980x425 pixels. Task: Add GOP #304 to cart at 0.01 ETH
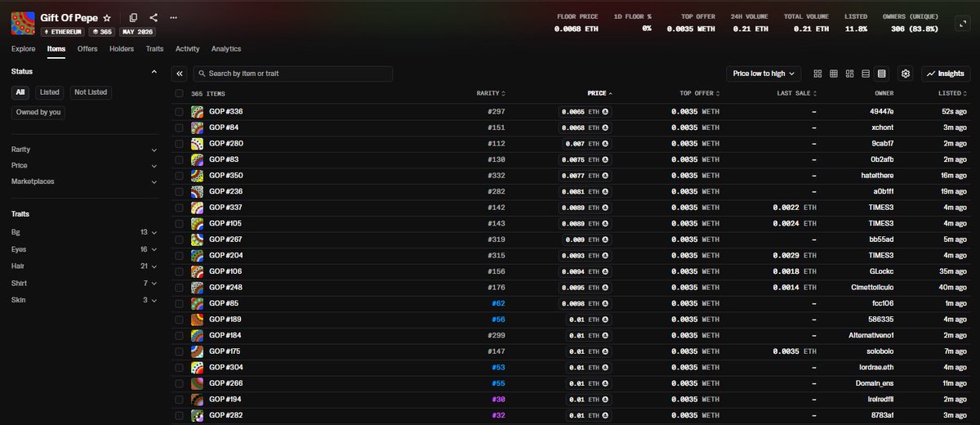click(588, 367)
